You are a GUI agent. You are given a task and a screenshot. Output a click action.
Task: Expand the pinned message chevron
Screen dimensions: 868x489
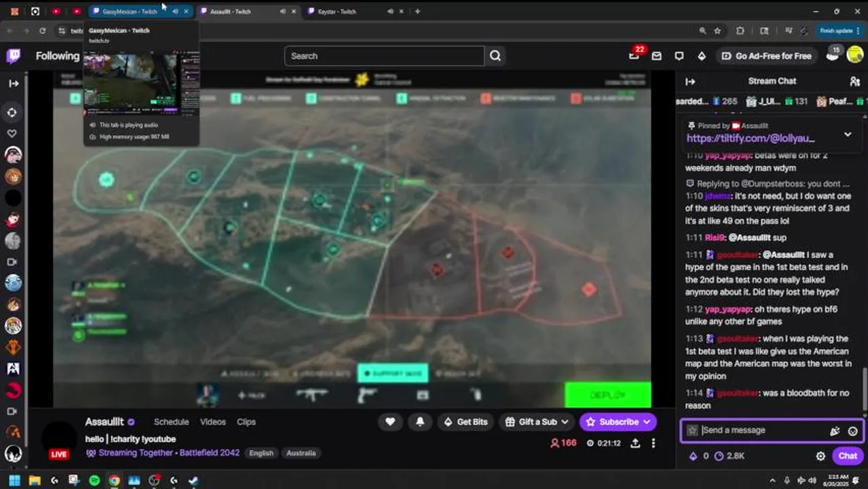click(x=848, y=134)
